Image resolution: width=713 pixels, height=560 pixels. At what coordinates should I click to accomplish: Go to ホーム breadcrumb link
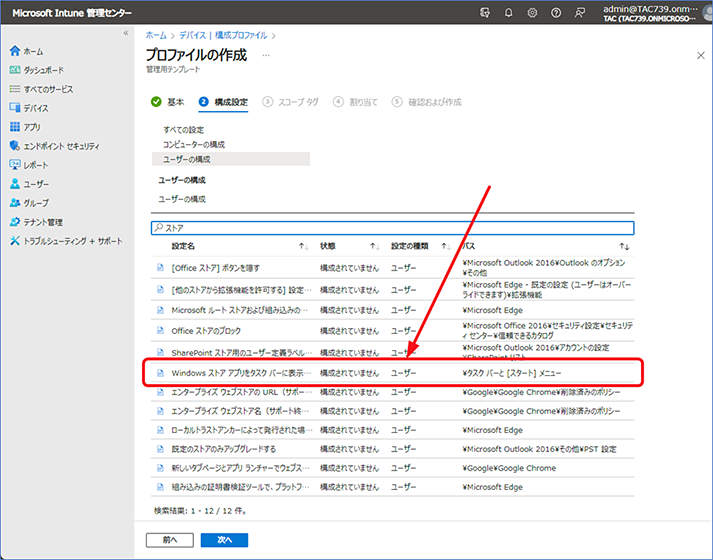pyautogui.click(x=156, y=35)
